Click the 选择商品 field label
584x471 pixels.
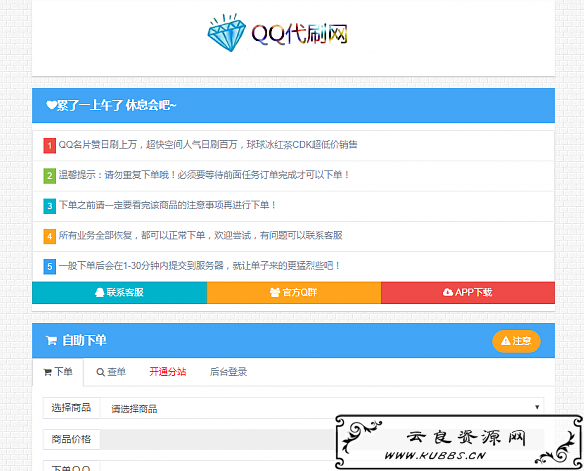point(71,408)
